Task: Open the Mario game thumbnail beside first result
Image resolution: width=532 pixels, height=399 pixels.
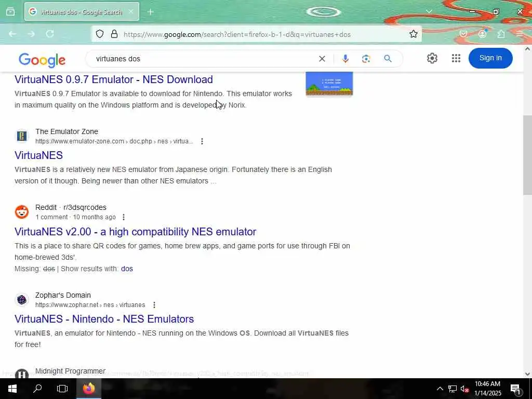Action: pyautogui.click(x=329, y=84)
